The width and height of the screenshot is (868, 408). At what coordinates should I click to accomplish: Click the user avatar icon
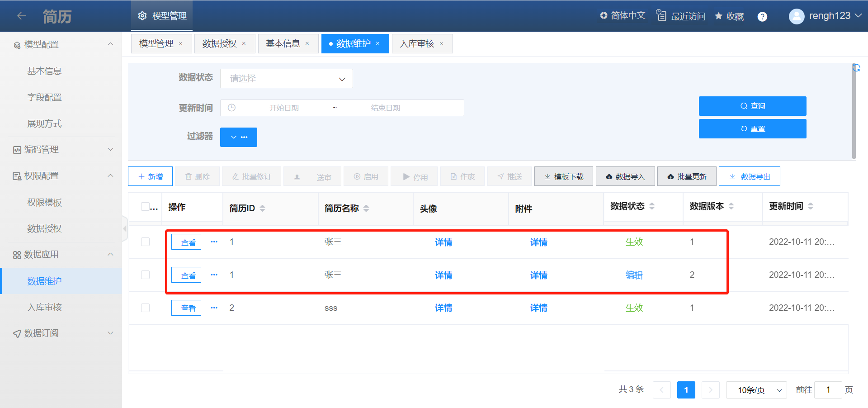(796, 16)
